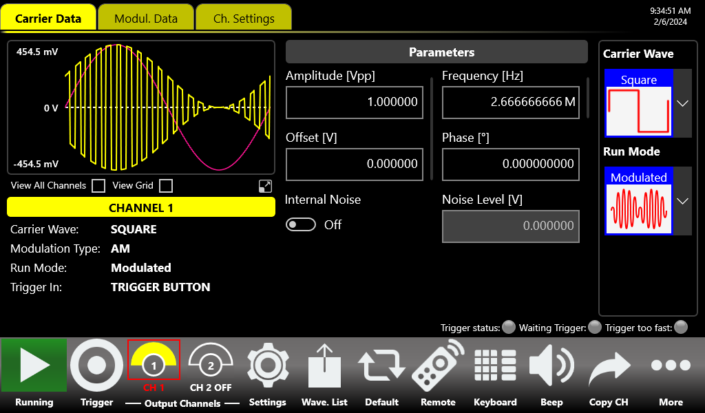The height and width of the screenshot is (413, 705).
Task: Click the SQUARE carrier wave value text
Action: point(134,229)
